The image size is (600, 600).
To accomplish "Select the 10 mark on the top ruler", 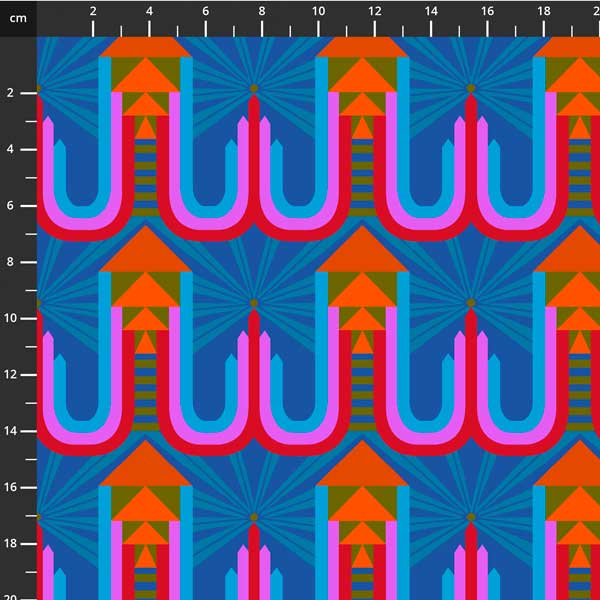I will coord(318,12).
